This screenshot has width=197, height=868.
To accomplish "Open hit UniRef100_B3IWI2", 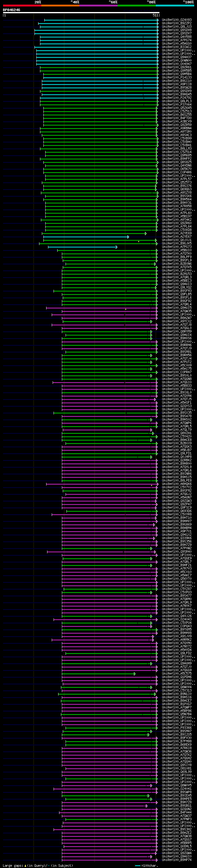I will pos(177,47).
